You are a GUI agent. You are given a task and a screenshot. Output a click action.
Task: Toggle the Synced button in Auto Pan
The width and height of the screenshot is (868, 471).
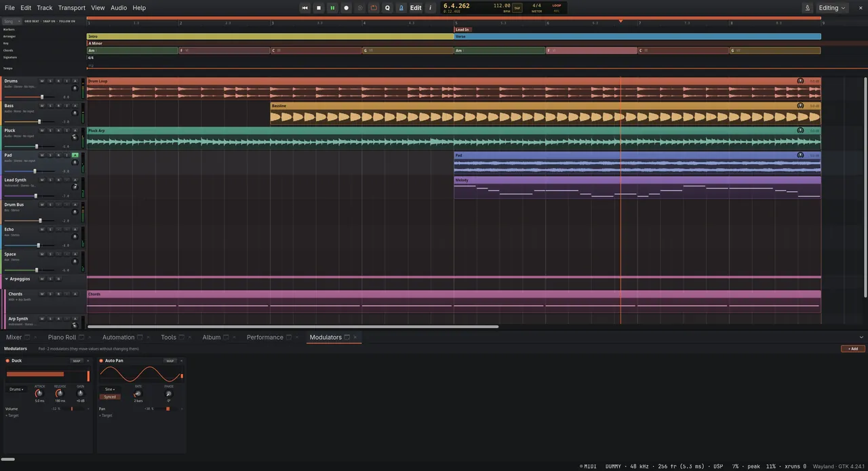(110, 396)
